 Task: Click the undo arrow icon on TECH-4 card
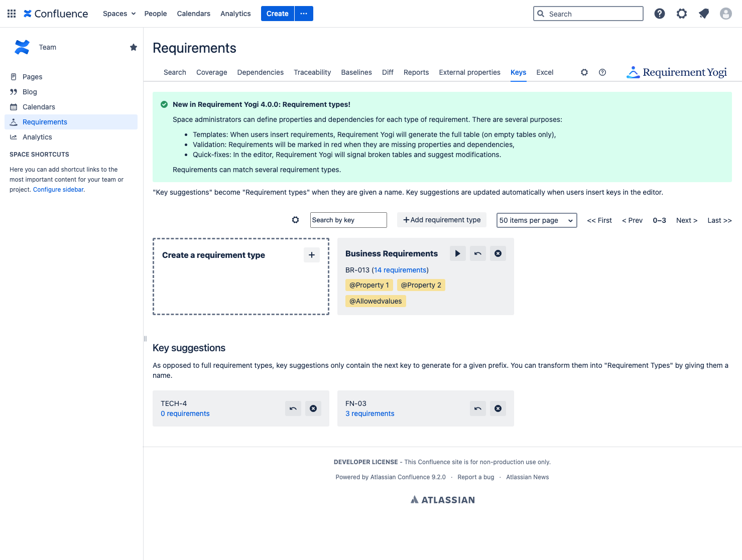click(x=293, y=408)
